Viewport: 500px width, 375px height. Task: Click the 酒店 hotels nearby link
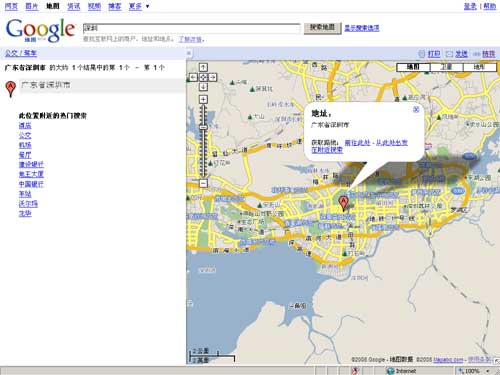25,126
